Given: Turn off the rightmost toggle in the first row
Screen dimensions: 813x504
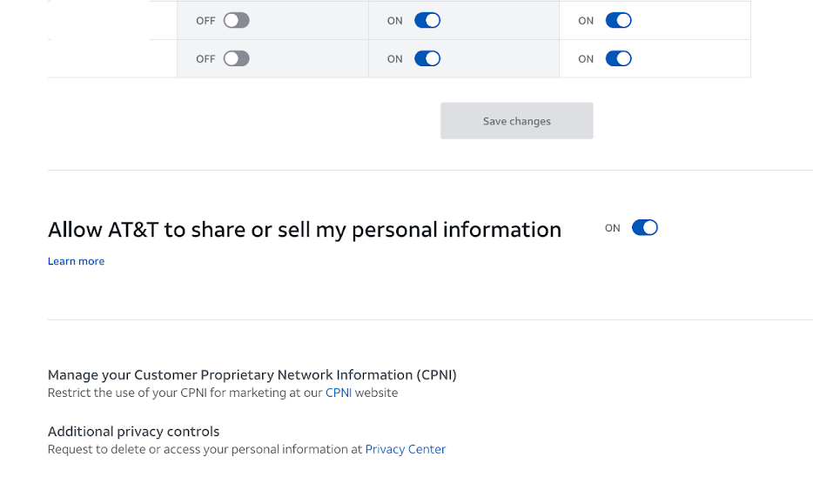Looking at the screenshot, I should [x=618, y=19].
